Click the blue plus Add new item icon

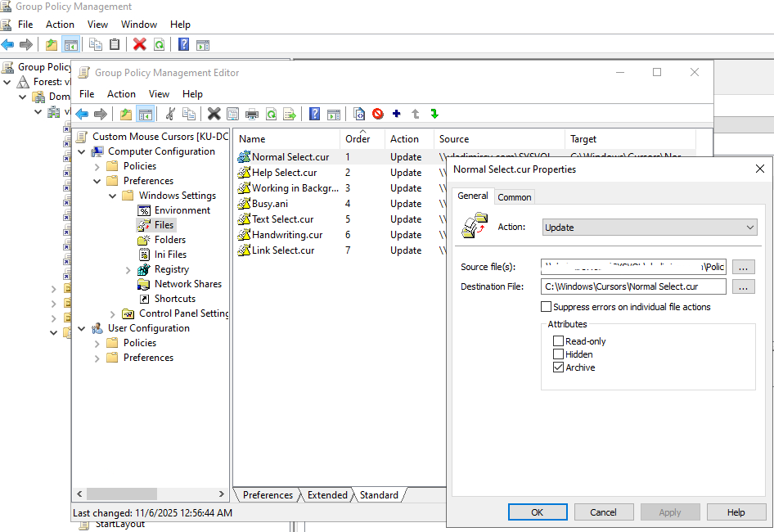(x=396, y=114)
